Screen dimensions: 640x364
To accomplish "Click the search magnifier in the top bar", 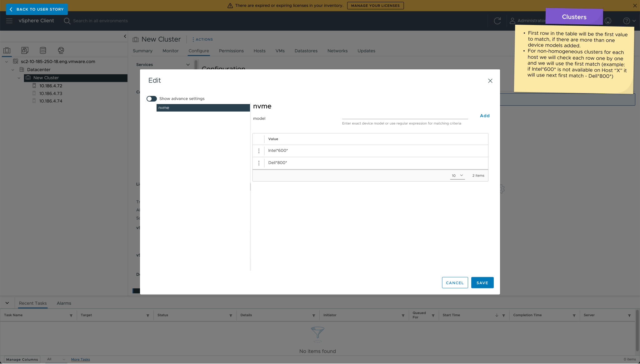I will pyautogui.click(x=67, y=21).
